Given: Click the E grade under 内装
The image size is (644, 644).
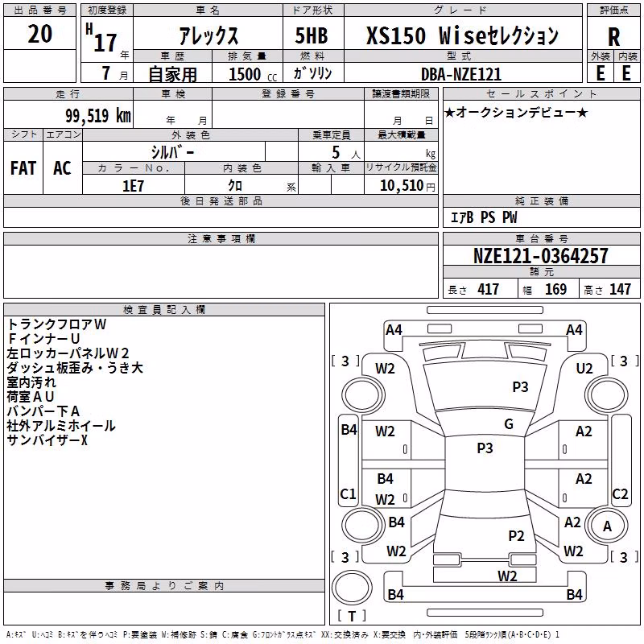Looking at the screenshot, I should (626, 73).
